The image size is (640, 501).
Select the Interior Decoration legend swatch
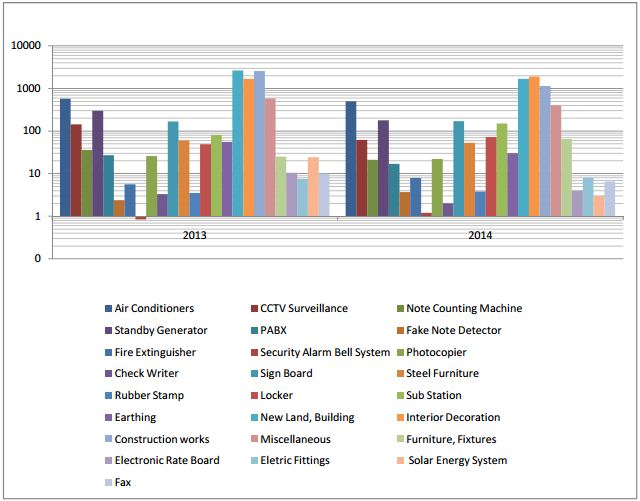399,417
